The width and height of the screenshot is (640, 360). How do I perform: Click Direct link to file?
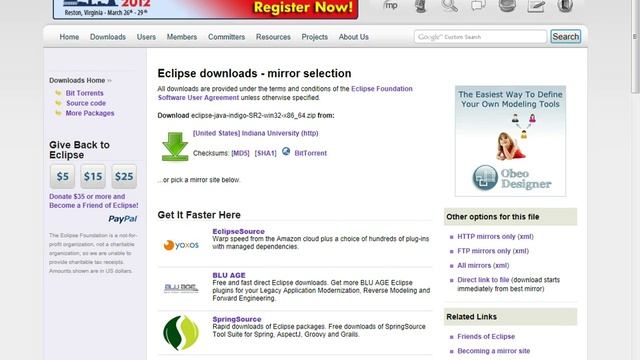coord(483,280)
